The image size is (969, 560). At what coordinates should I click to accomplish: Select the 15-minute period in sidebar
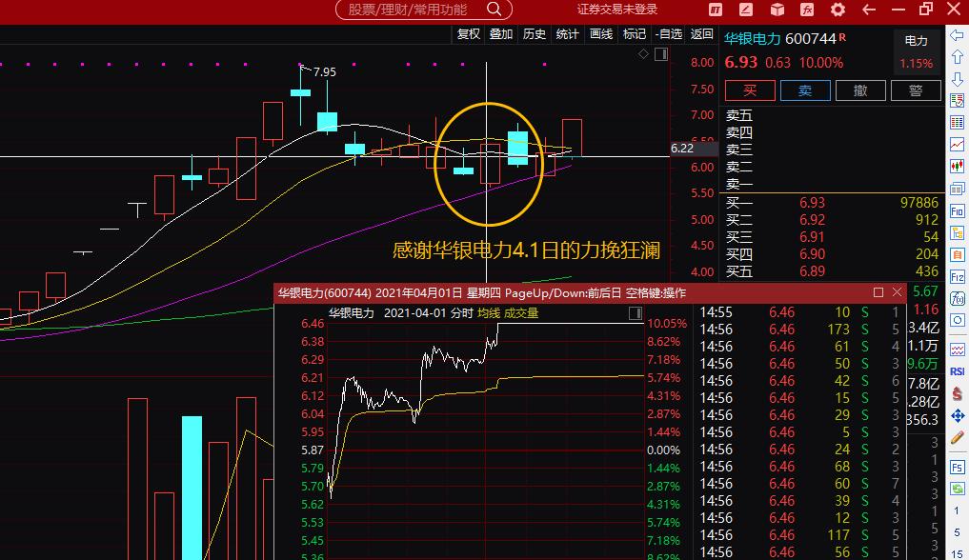[958, 554]
